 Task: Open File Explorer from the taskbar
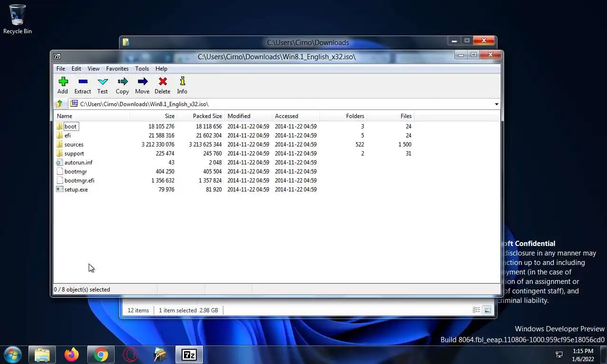click(x=42, y=355)
